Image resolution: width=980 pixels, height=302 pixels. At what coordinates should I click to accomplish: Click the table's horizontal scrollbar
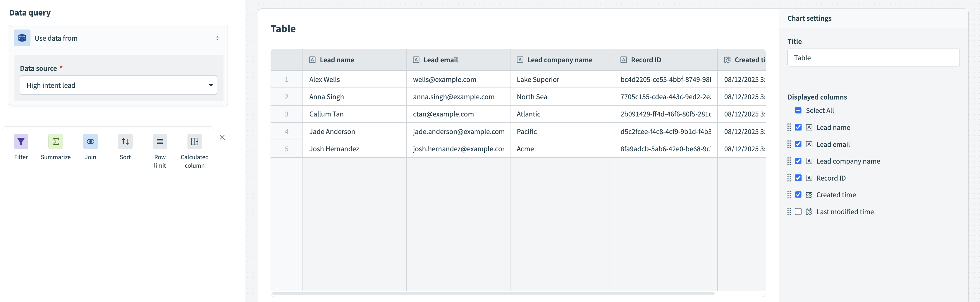[493, 294]
